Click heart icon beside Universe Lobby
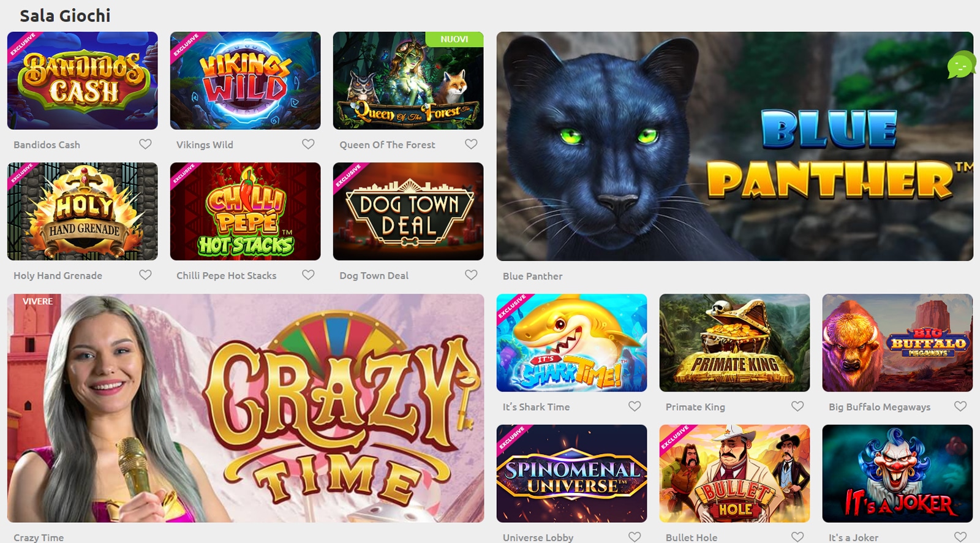 635,536
